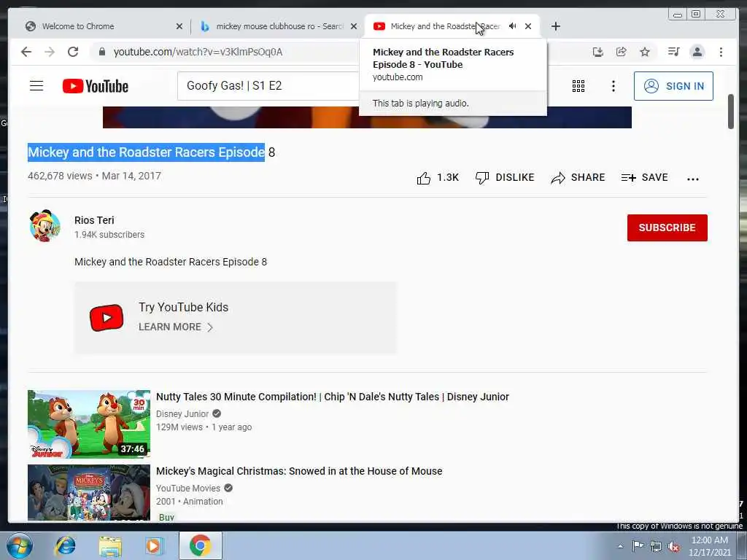The image size is (747, 560).
Task: Reload the YouTube page
Action: pos(73,52)
